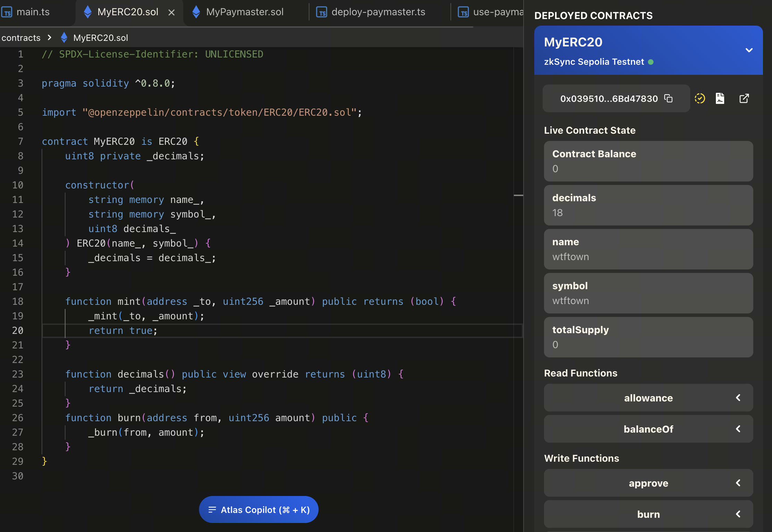Open Atlas Copilot button
The image size is (772, 532).
[258, 509]
